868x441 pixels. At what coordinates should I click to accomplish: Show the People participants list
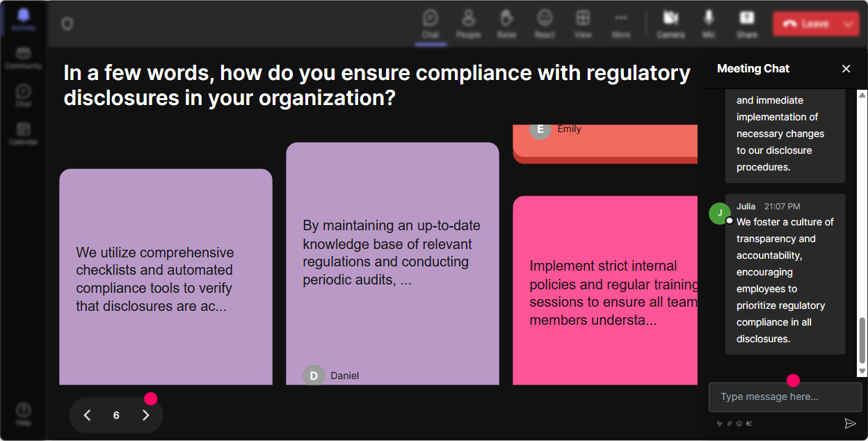pos(468,23)
